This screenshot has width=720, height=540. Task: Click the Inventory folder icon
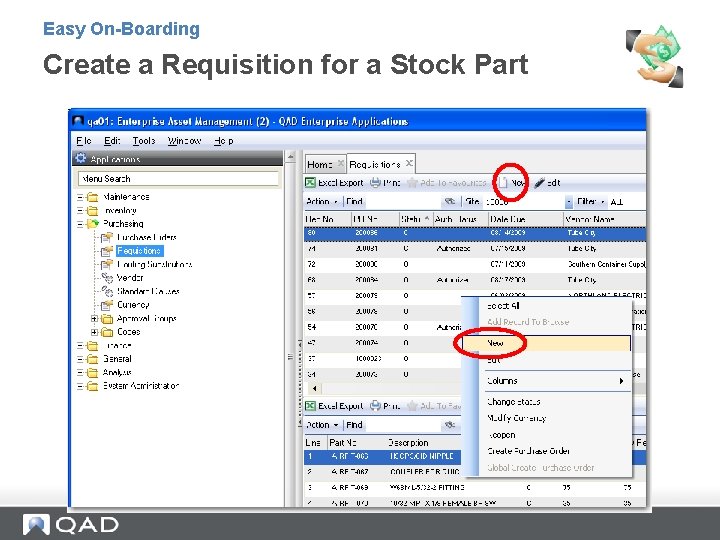click(x=93, y=211)
